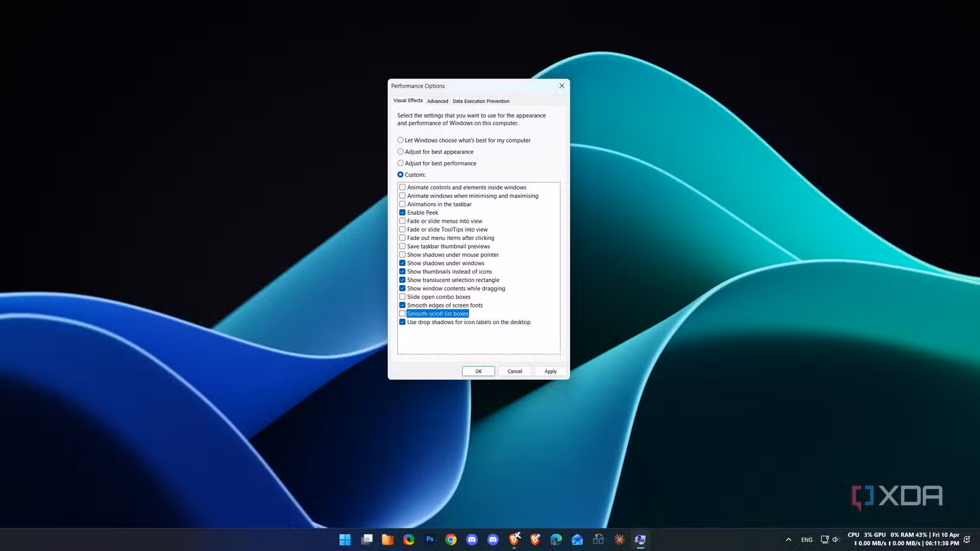The height and width of the screenshot is (551, 980).
Task: Open the taskbar icon left of the starburst
Action: click(598, 539)
